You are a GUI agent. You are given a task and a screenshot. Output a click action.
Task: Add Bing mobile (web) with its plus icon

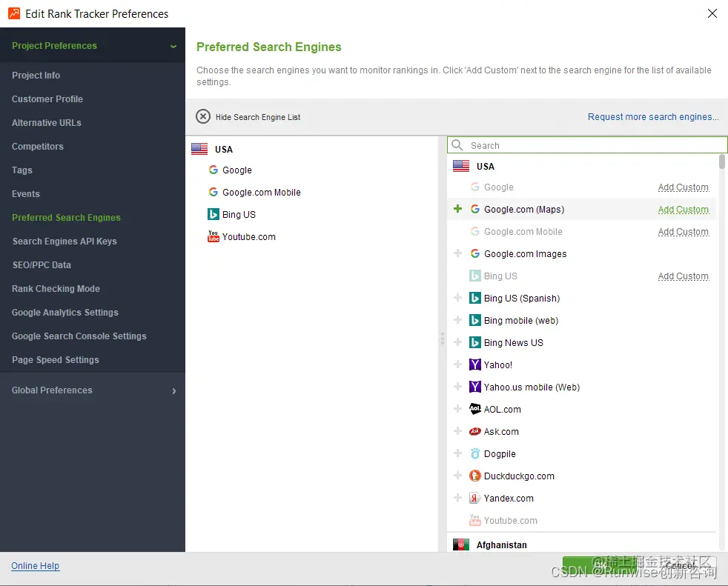tap(458, 320)
